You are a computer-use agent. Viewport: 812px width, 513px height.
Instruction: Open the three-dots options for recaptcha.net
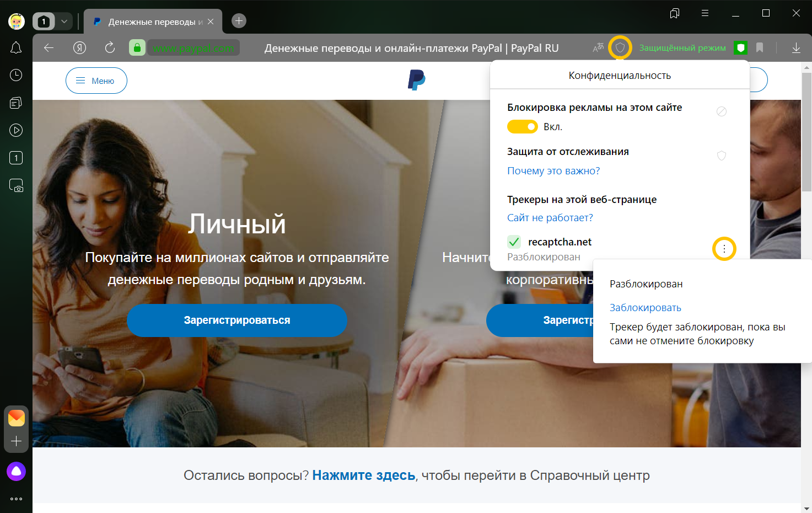(x=724, y=249)
